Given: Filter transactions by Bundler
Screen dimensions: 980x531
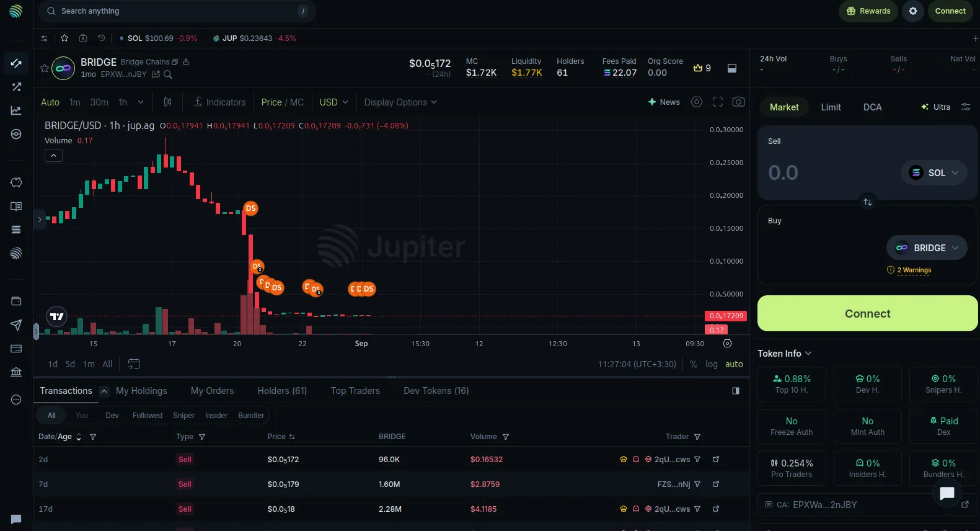Looking at the screenshot, I should point(251,416).
